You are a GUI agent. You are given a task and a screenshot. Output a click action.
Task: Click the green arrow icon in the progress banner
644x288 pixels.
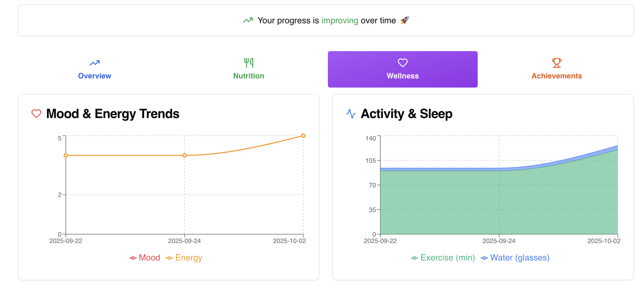coord(247,20)
